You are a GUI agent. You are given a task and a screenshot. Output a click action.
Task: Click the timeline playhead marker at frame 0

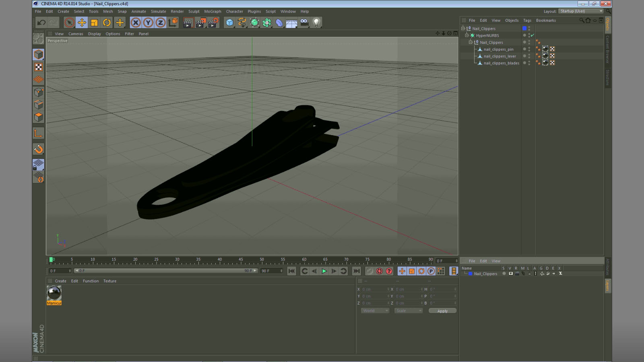click(x=51, y=260)
